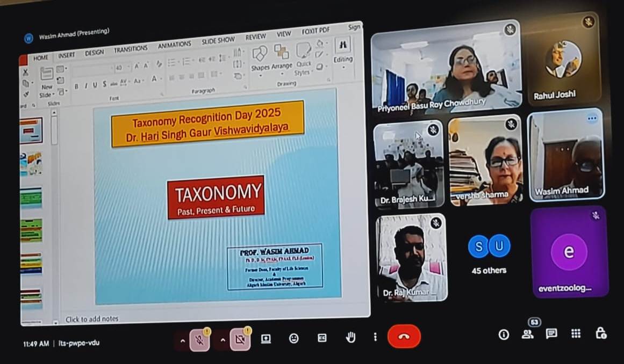The height and width of the screenshot is (364, 624).
Task: Click the 45 others participants tile
Action: click(x=489, y=254)
